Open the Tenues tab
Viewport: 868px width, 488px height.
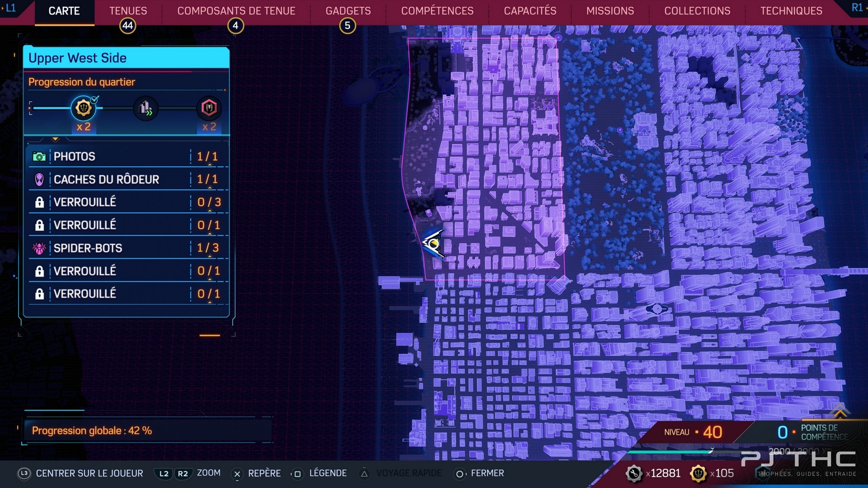128,11
